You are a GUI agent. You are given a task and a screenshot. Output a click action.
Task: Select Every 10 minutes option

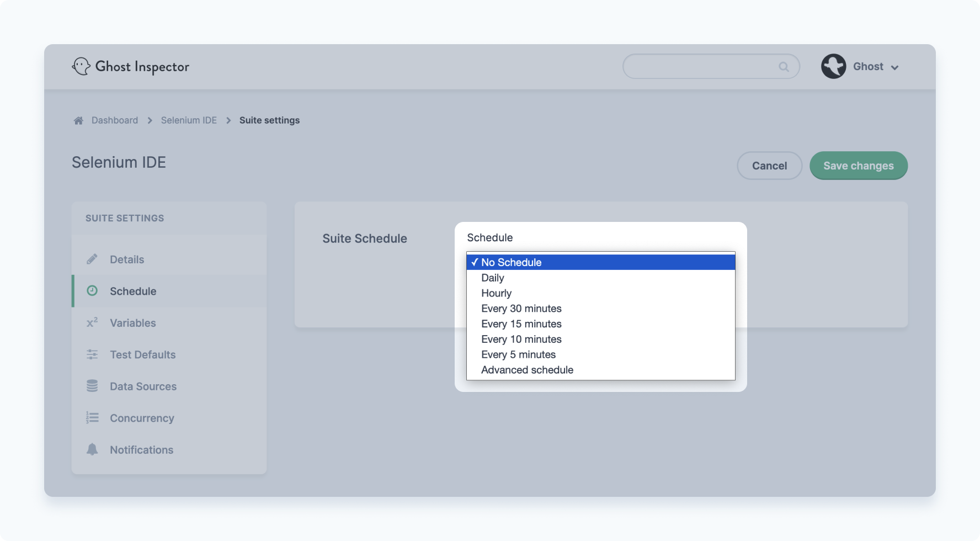[x=601, y=340]
